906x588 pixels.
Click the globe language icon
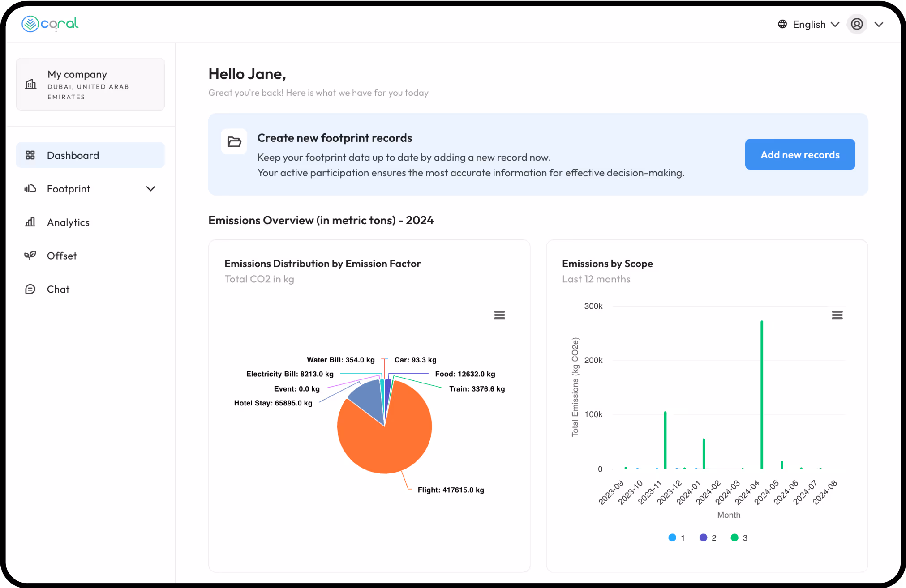pos(782,24)
